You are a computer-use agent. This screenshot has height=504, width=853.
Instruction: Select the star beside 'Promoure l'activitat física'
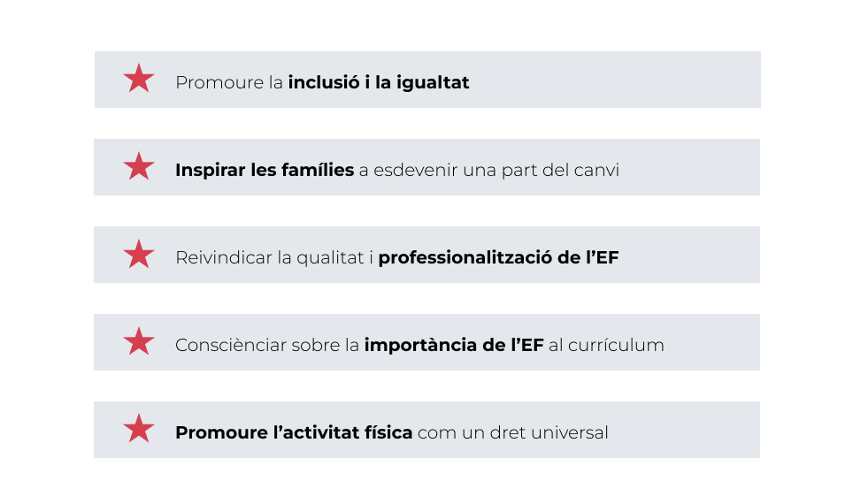tap(139, 430)
